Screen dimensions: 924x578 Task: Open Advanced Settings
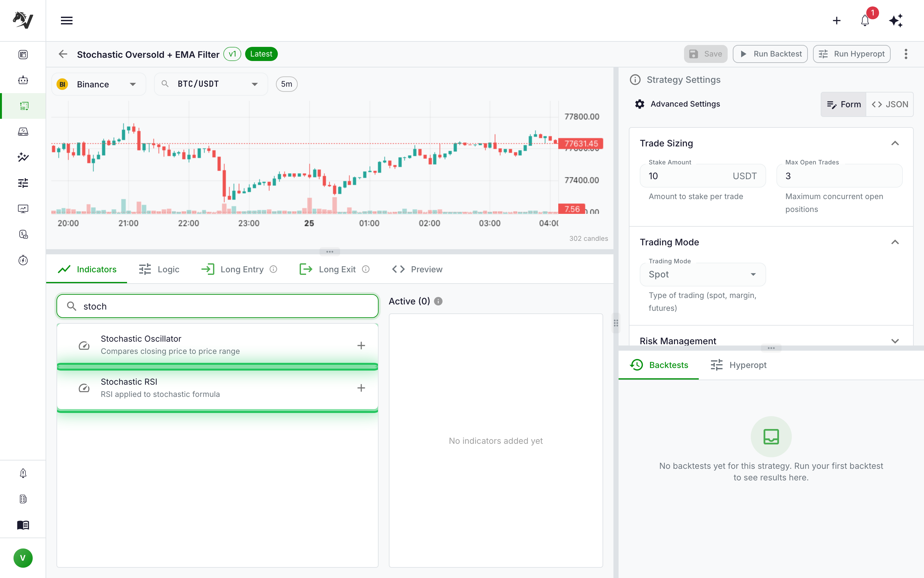(x=678, y=104)
